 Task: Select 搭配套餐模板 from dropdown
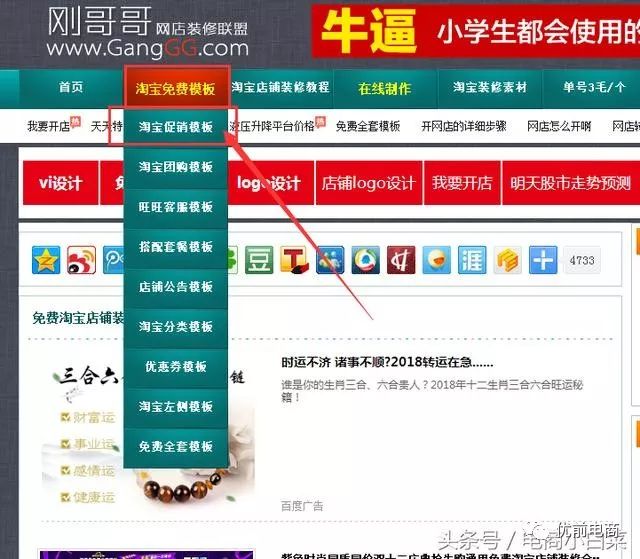coord(176,247)
